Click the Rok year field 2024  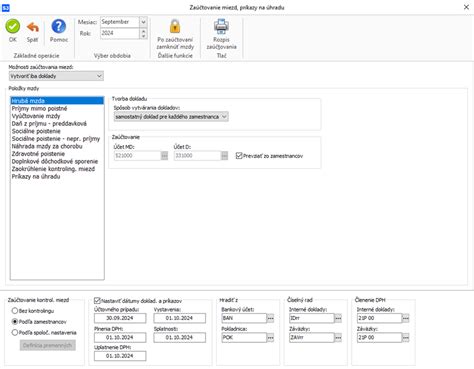(120, 33)
